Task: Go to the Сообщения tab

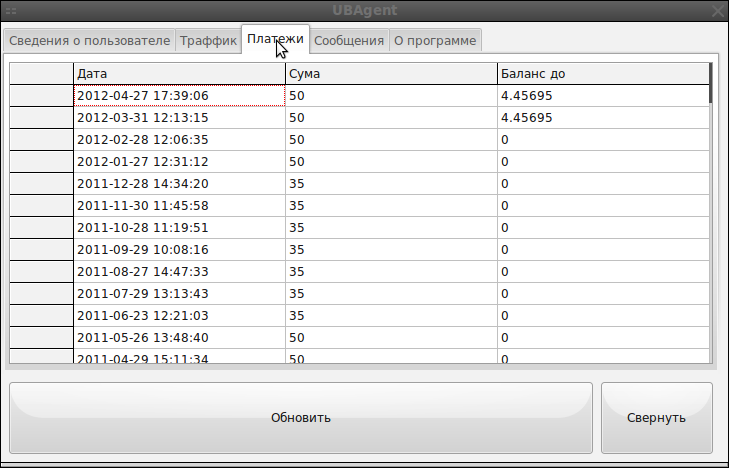Action: click(x=348, y=41)
